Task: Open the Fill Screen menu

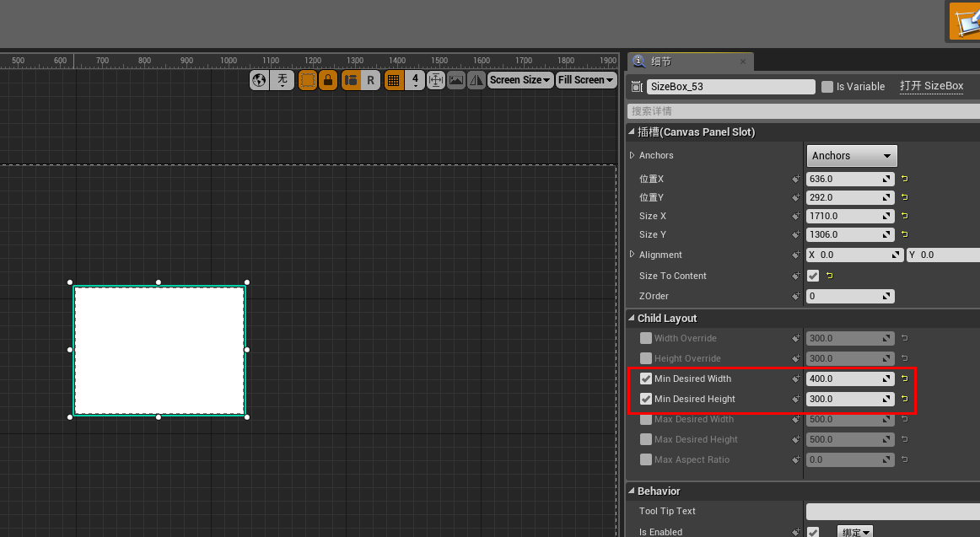Action: (x=585, y=79)
